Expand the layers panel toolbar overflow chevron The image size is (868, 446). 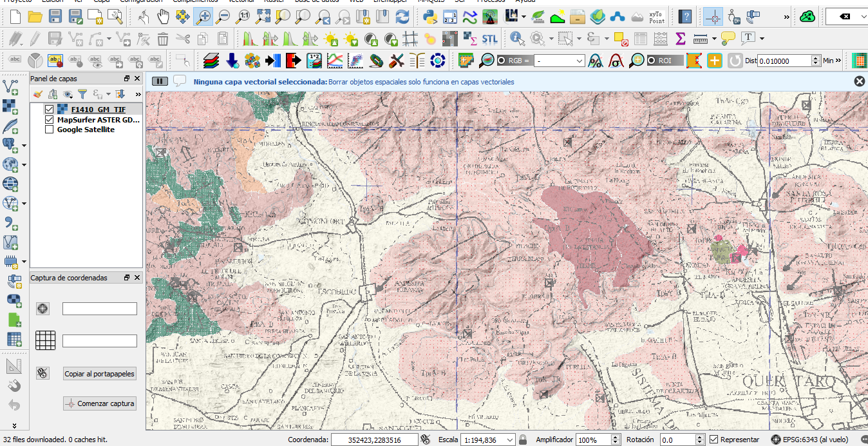click(x=137, y=94)
